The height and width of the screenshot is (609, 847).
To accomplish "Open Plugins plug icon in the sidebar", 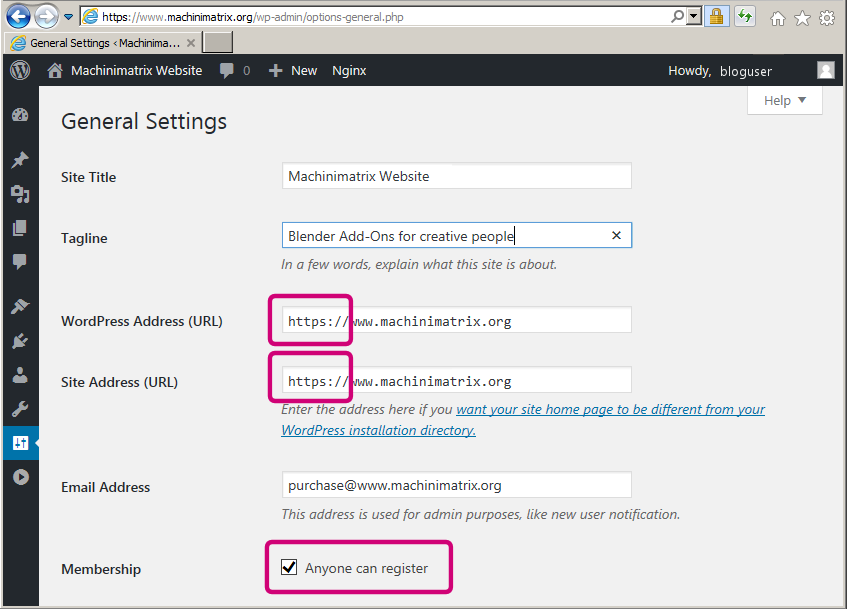I will coord(20,341).
